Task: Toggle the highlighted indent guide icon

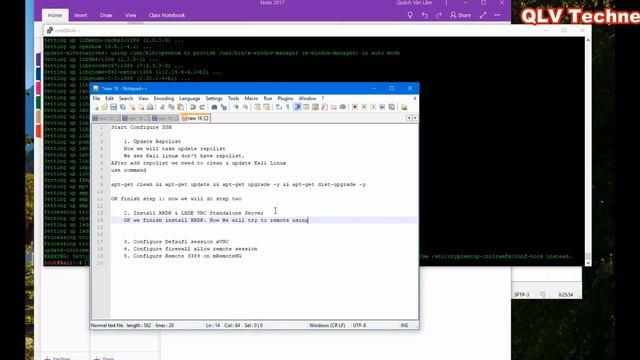Action: click(297, 107)
